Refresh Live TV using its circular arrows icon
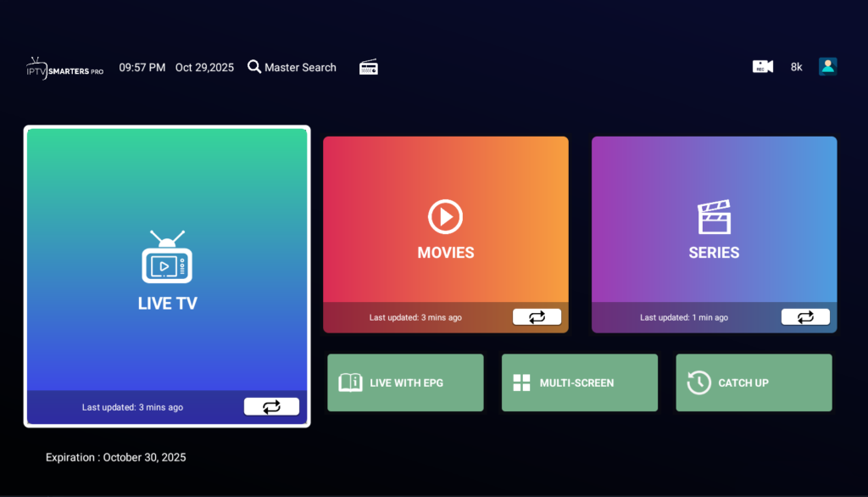 pos(271,406)
